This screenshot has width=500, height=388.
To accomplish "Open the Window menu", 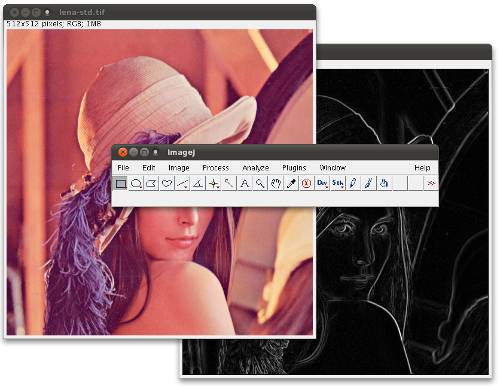I will [x=333, y=168].
